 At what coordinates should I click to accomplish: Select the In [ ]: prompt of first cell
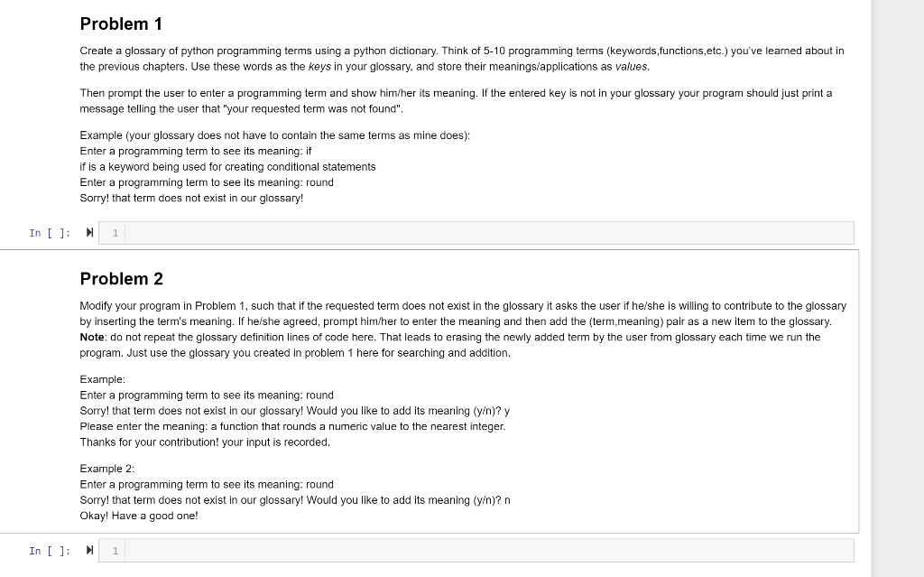point(51,233)
